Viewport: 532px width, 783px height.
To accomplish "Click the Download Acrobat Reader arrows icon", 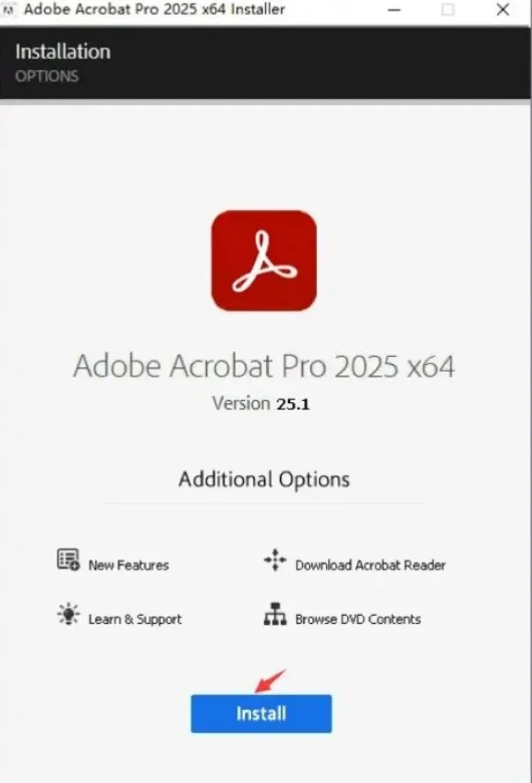I will (275, 560).
